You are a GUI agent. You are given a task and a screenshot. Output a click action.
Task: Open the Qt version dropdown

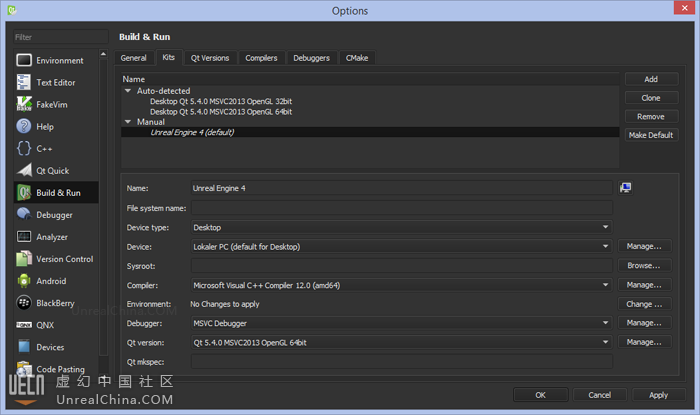click(x=401, y=342)
